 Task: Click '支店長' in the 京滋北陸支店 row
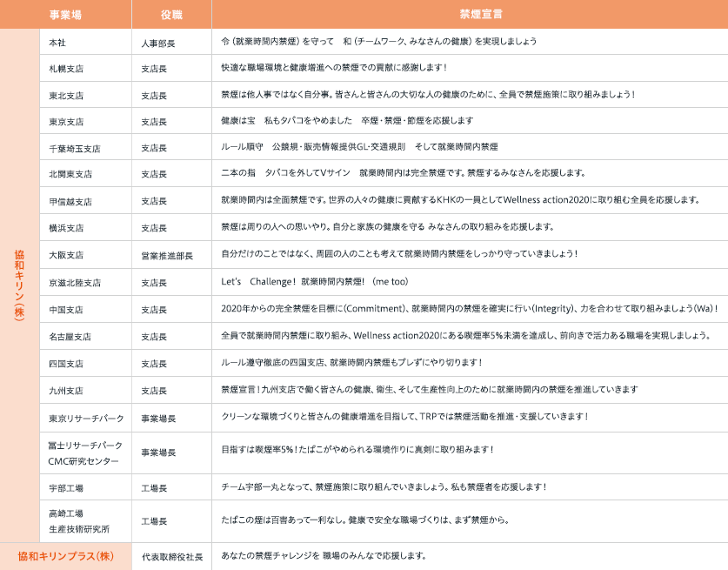point(154,283)
